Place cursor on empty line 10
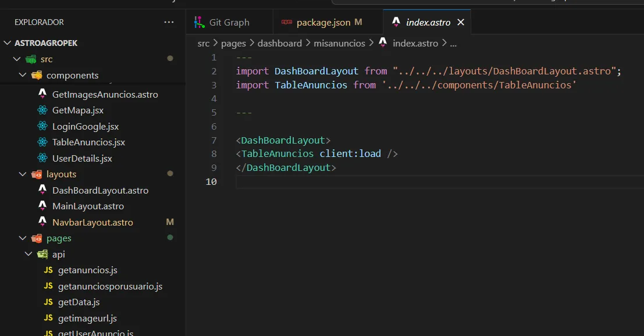Screen dimensions: 644x336 (x=439, y=181)
